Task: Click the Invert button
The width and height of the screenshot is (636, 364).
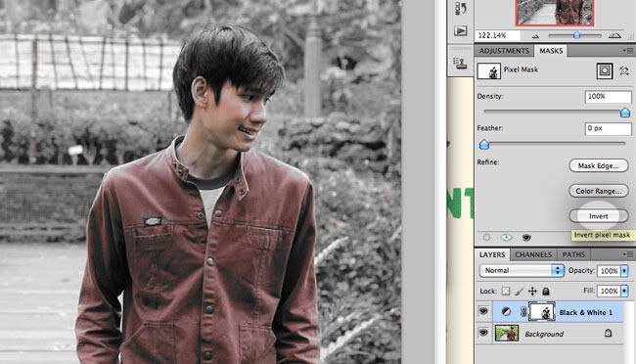Action: (x=599, y=216)
